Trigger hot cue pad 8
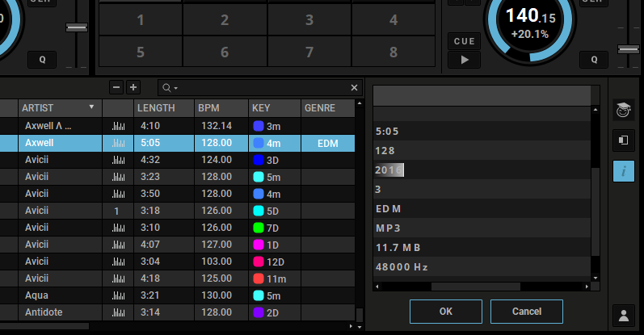This screenshot has height=335, width=644. point(394,52)
